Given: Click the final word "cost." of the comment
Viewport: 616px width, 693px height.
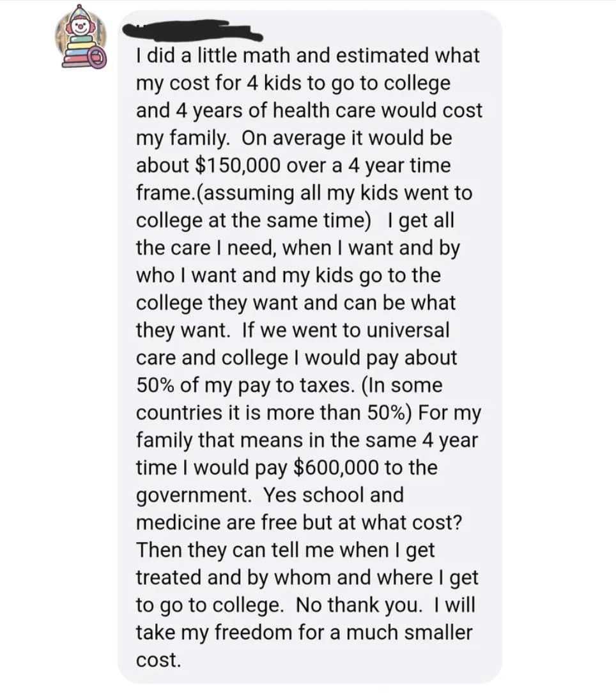Looking at the screenshot, I should [159, 660].
